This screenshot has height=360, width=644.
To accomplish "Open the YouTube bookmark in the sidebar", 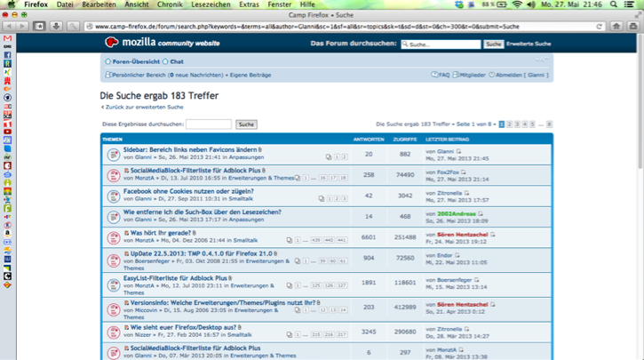I will [7, 132].
